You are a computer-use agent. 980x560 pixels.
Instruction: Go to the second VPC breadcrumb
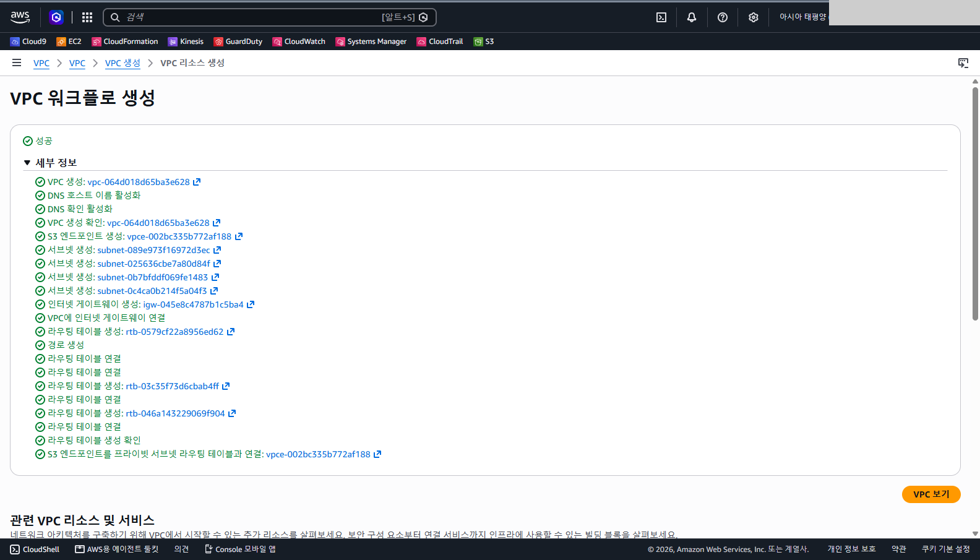click(x=77, y=63)
